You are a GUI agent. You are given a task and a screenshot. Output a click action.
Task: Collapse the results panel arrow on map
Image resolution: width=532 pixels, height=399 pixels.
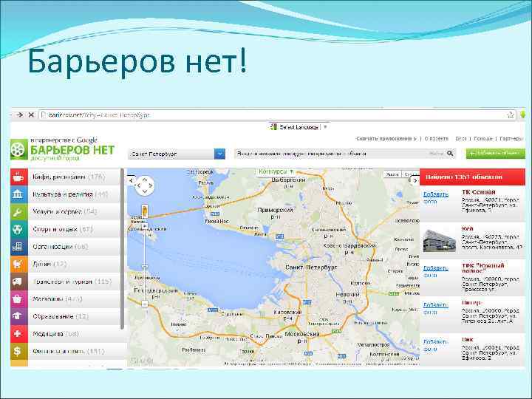[x=415, y=180]
